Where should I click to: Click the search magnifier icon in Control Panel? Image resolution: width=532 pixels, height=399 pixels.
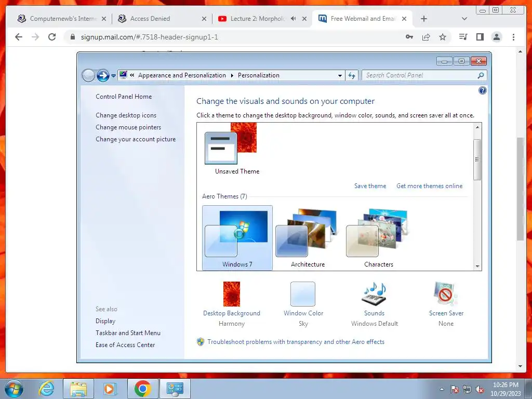click(x=481, y=75)
